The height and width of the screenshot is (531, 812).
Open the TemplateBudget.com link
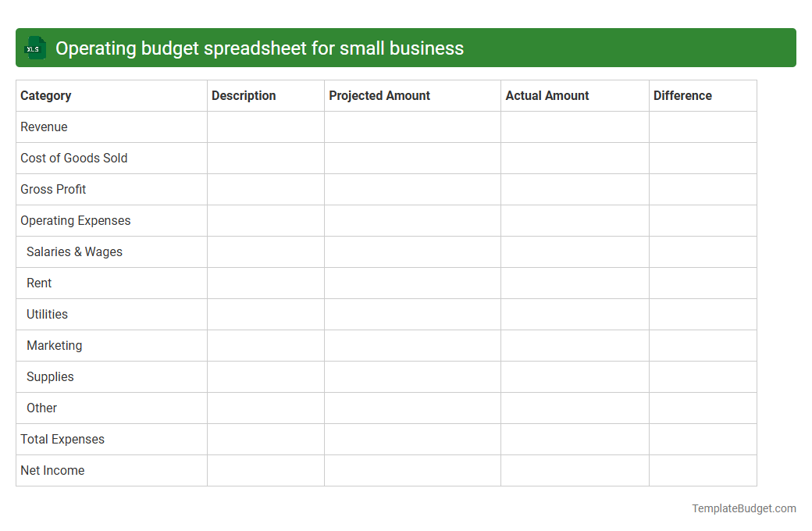743,508
